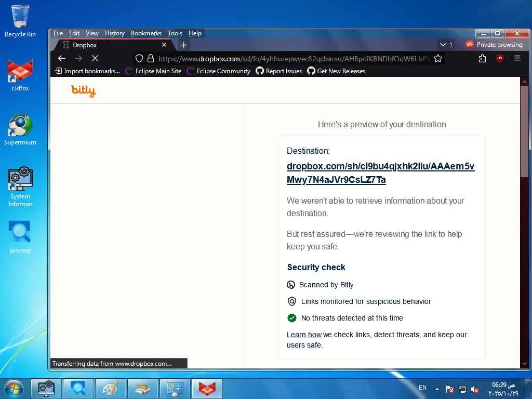Open Paint from the taskbar
Viewport: 532px width, 399px height.
coord(111,389)
